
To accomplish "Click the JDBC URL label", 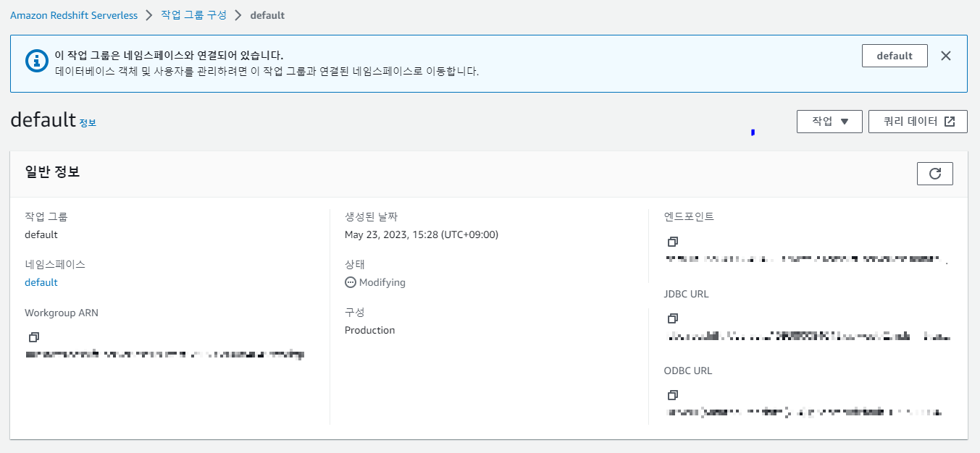I will tap(687, 294).
